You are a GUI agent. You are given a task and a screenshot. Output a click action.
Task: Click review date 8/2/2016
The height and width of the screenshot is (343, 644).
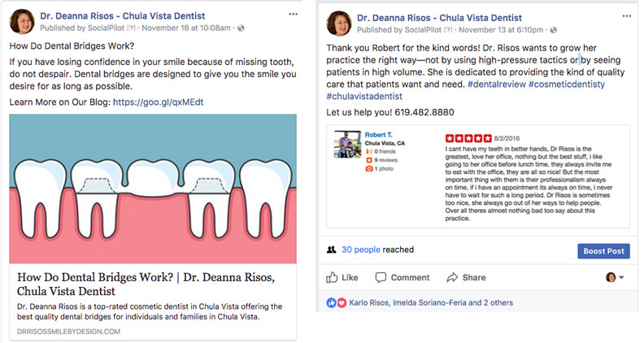click(507, 138)
